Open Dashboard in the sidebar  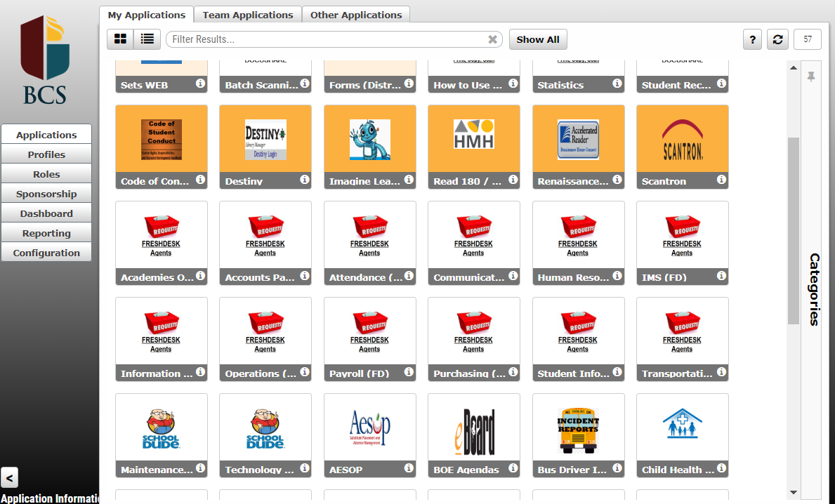(x=46, y=213)
